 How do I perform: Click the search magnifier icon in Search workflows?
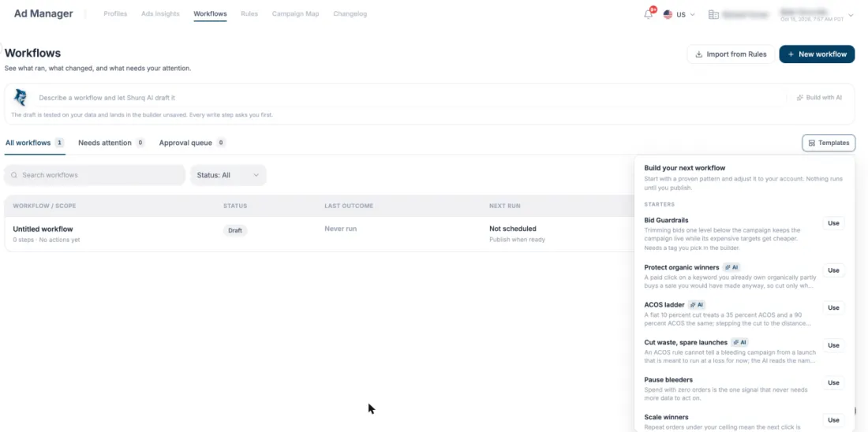coord(14,175)
